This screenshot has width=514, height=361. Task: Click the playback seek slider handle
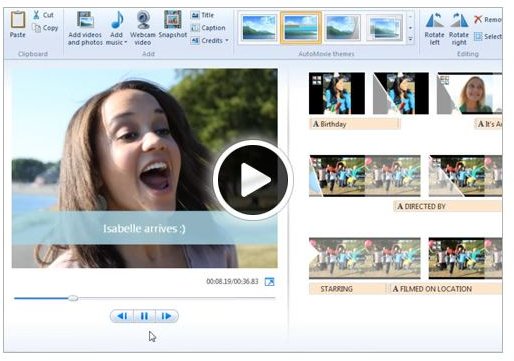point(73,298)
